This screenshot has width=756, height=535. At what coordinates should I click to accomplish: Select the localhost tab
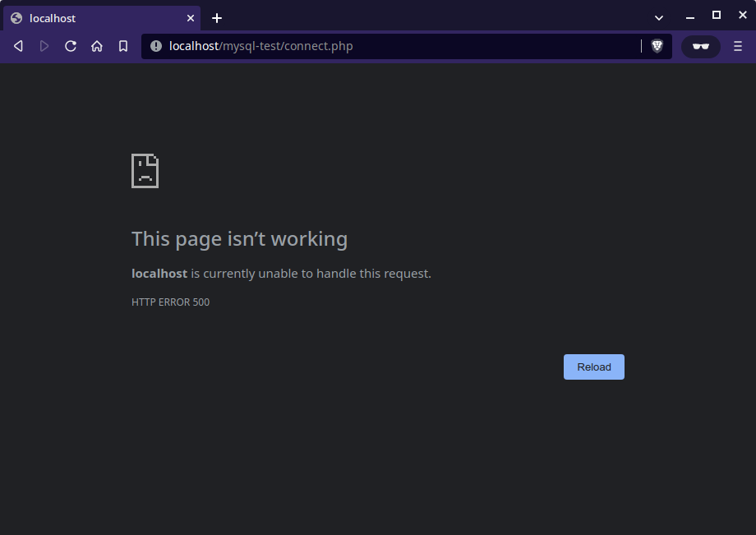99,17
